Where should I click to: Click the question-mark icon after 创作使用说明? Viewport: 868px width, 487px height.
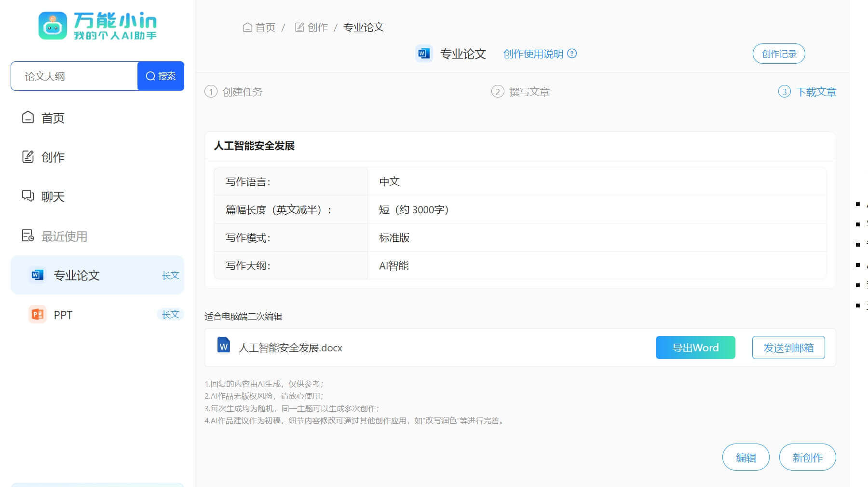[571, 54]
